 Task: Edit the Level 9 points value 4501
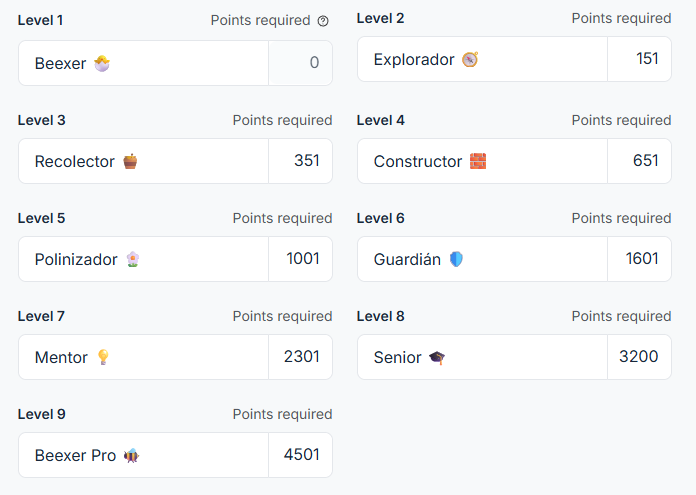[x=301, y=455]
